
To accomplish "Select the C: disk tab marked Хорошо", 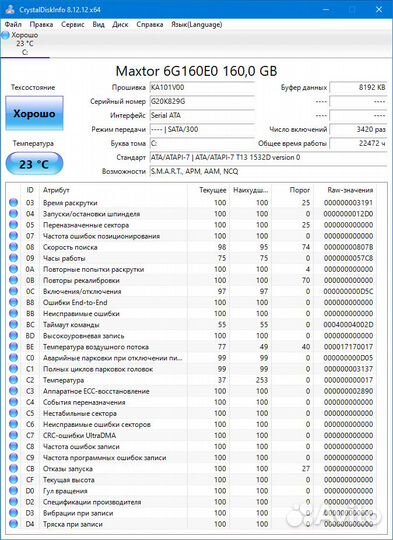I will point(24,44).
